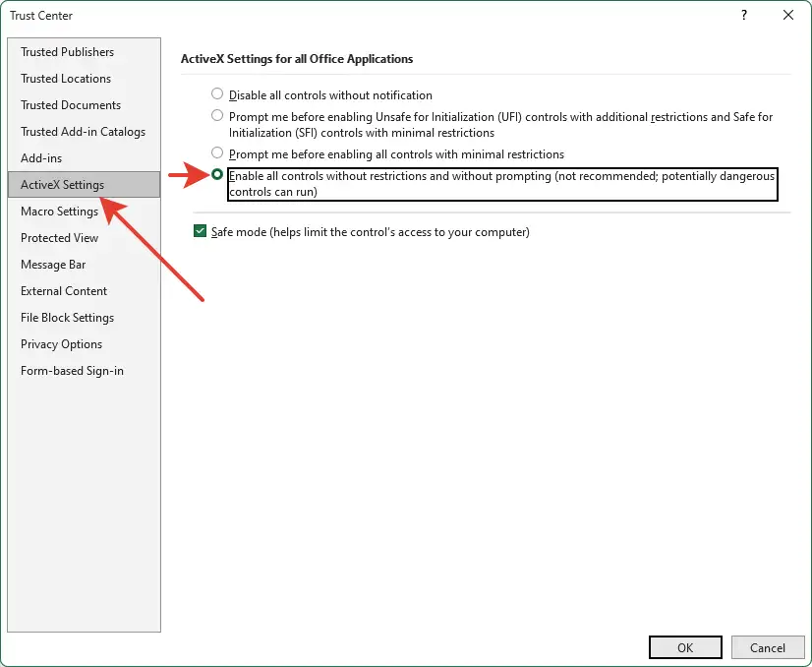Open Message Bar settings
812x667 pixels.
coord(52,264)
